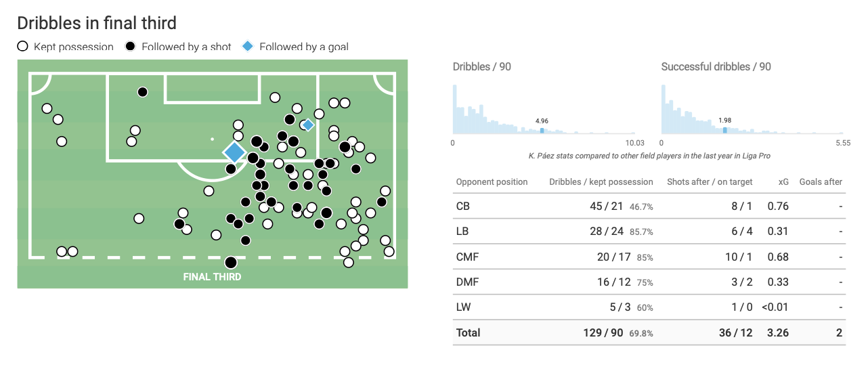Click the FINAL THIRD label on the pitch
This screenshot has height=367, width=868.
pos(212,277)
